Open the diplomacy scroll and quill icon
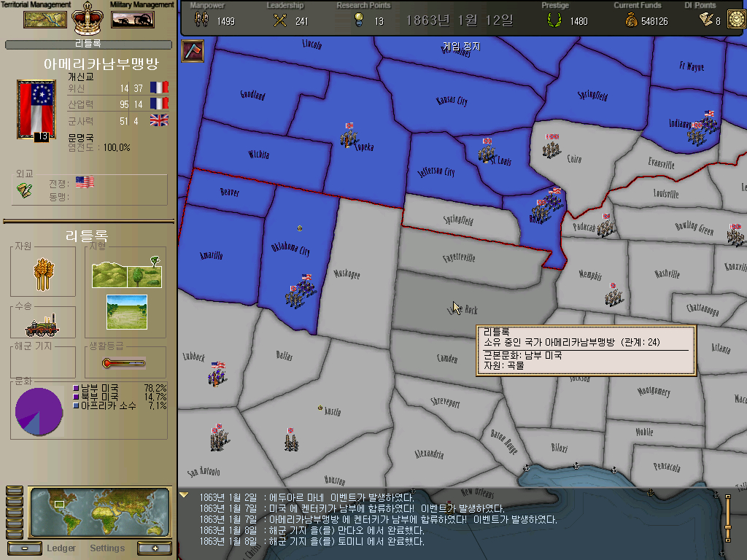The image size is (747, 560). coord(24,190)
